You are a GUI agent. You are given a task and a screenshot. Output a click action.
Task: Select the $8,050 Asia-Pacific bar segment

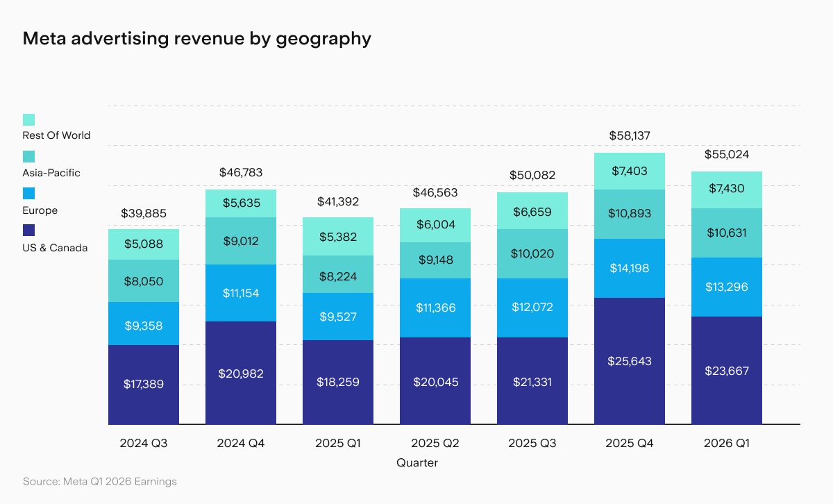click(x=144, y=281)
